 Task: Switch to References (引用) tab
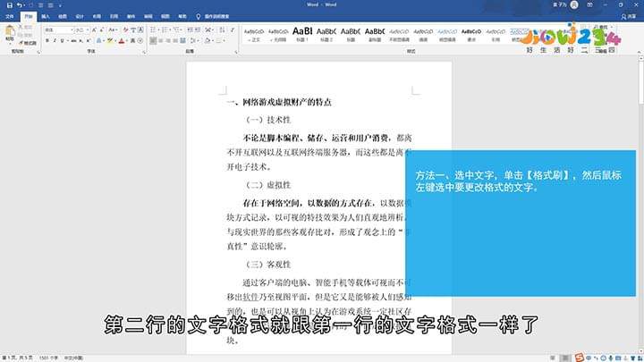tap(114, 16)
